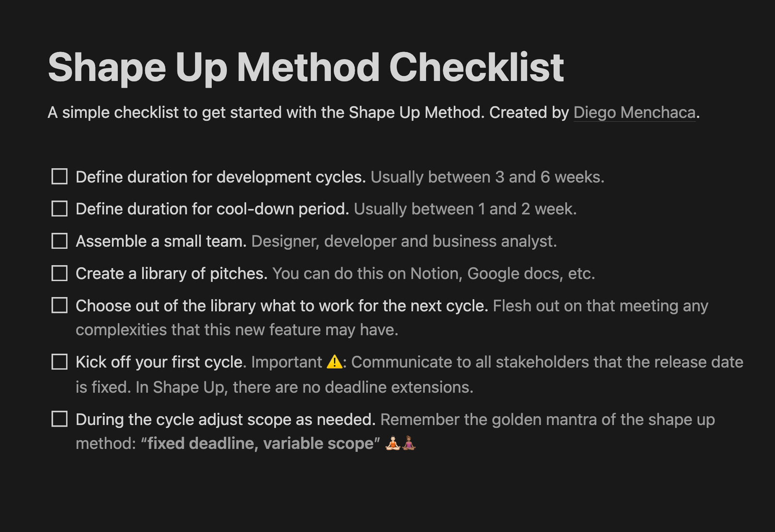The width and height of the screenshot is (775, 532).
Task: Toggle the 'Choose out of the library' checkbox
Action: coord(60,305)
